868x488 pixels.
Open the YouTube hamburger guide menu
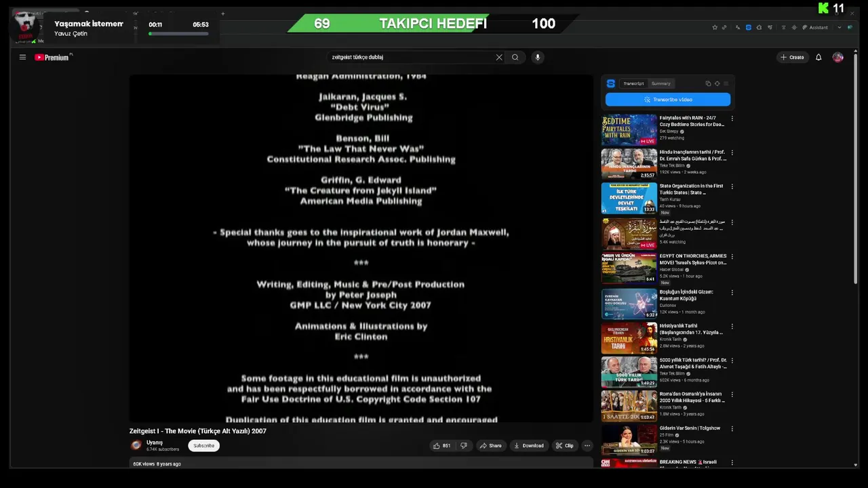pos(22,58)
